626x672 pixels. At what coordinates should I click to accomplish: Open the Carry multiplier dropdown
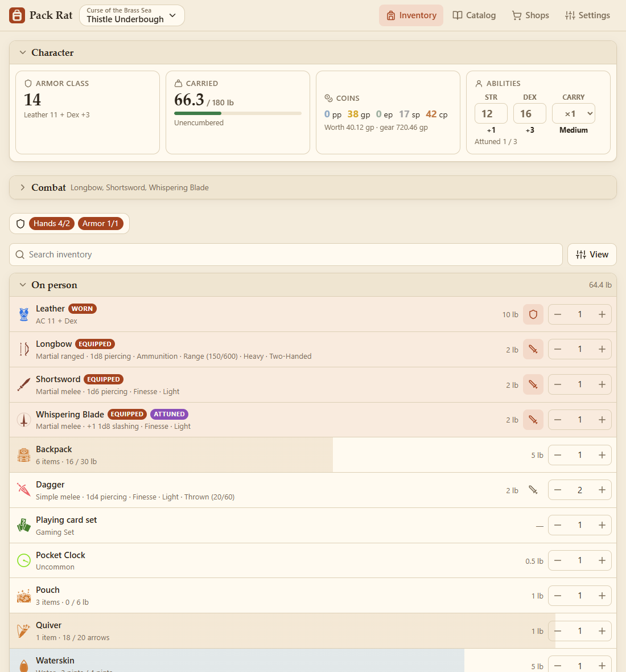point(574,113)
